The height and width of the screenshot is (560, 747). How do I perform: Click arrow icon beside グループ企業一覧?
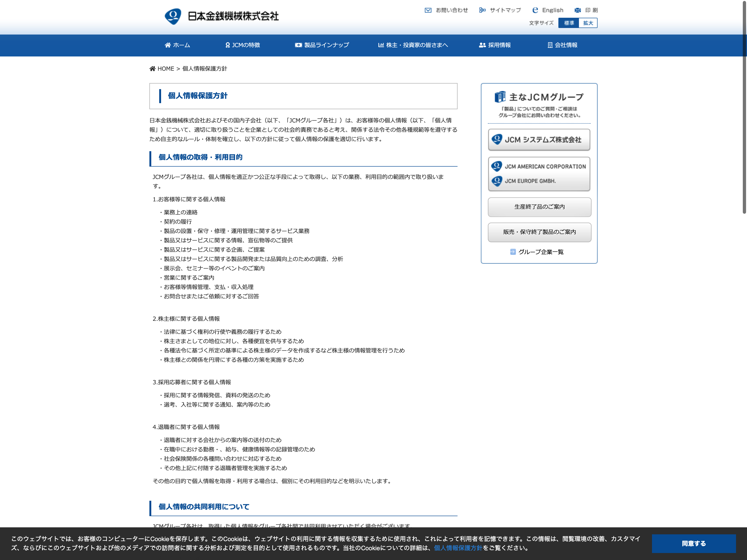click(x=513, y=252)
